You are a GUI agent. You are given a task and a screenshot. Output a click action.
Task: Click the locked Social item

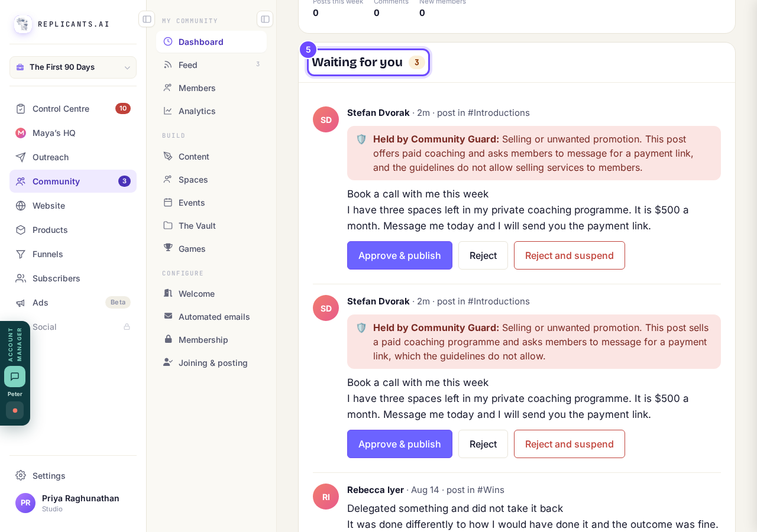tap(73, 327)
